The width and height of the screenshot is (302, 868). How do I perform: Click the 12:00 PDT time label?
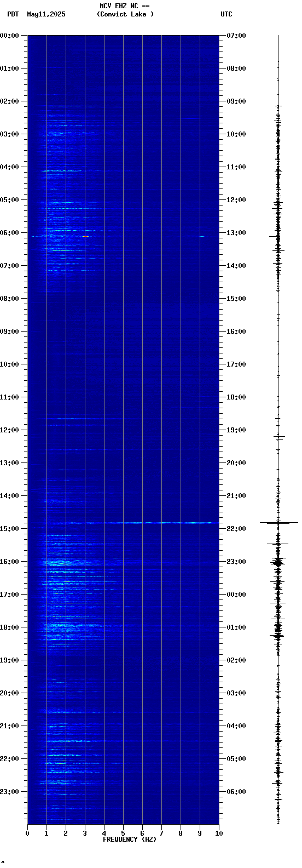10,430
